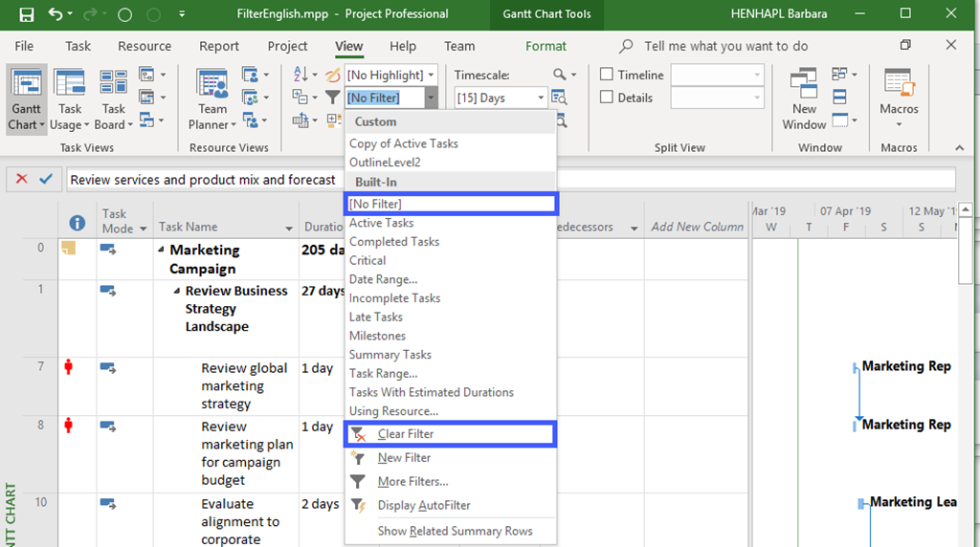Choose New Filter from the menu
The image size is (980, 547).
pos(450,458)
